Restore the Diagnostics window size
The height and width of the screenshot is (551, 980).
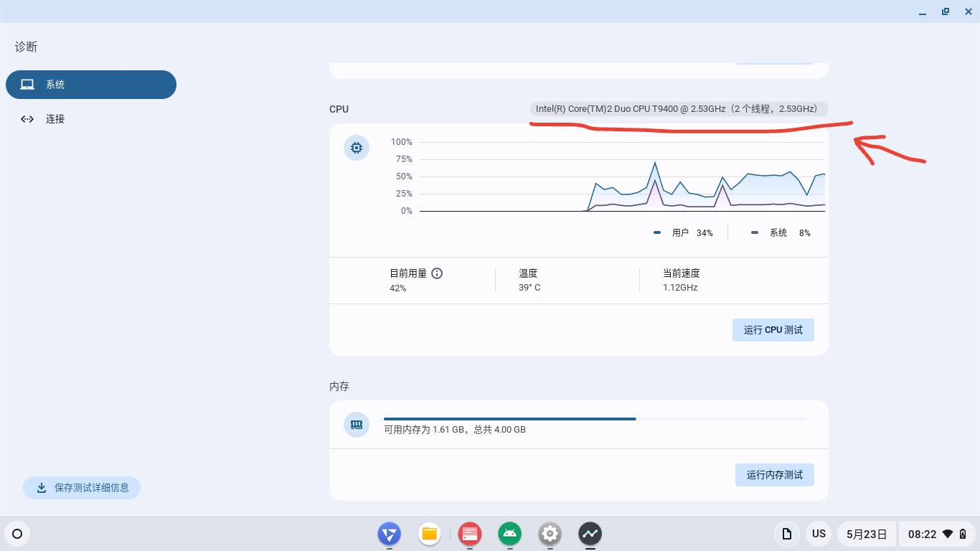946,11
